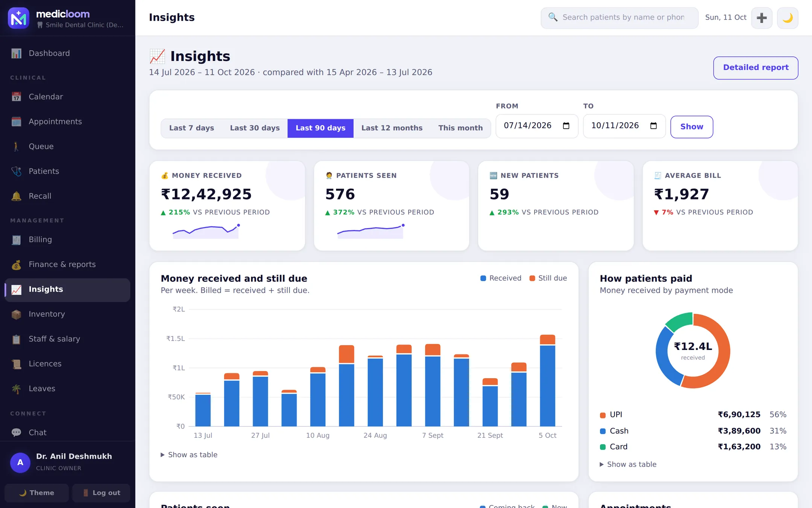This screenshot has height=508, width=812.
Task: Select Last 30 days range
Action: click(255, 128)
